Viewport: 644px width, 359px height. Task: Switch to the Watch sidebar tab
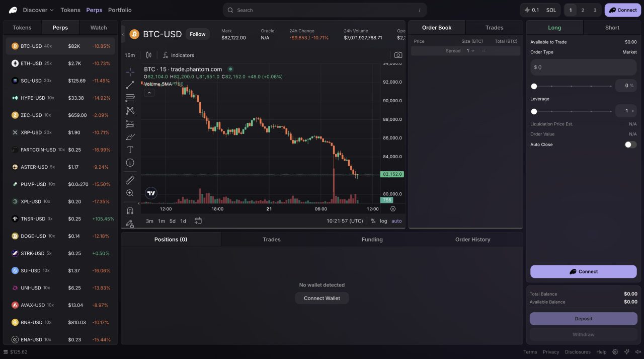[x=99, y=28]
